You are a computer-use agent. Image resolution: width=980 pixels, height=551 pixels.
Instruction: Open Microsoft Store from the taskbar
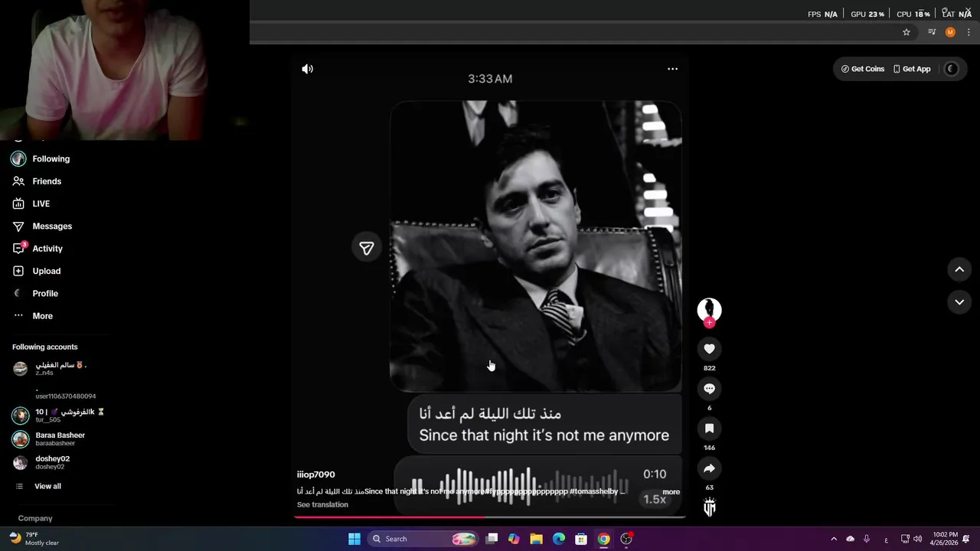point(581,539)
